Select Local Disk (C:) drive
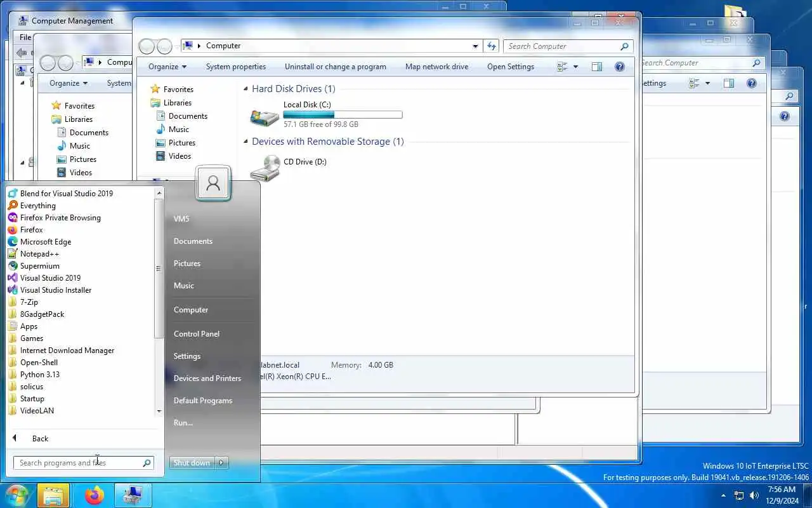 point(327,116)
